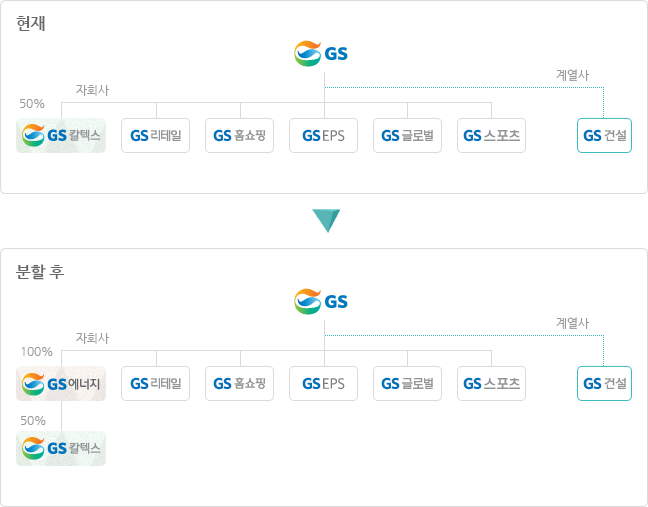
Task: Select GS 에너지 box with 100% stake
Action: point(61,383)
